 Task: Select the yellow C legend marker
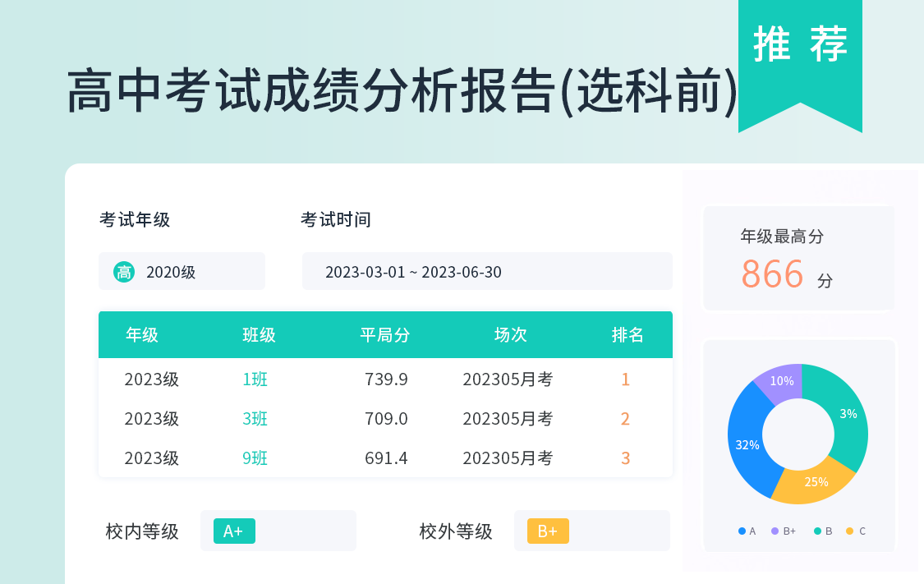click(x=852, y=531)
